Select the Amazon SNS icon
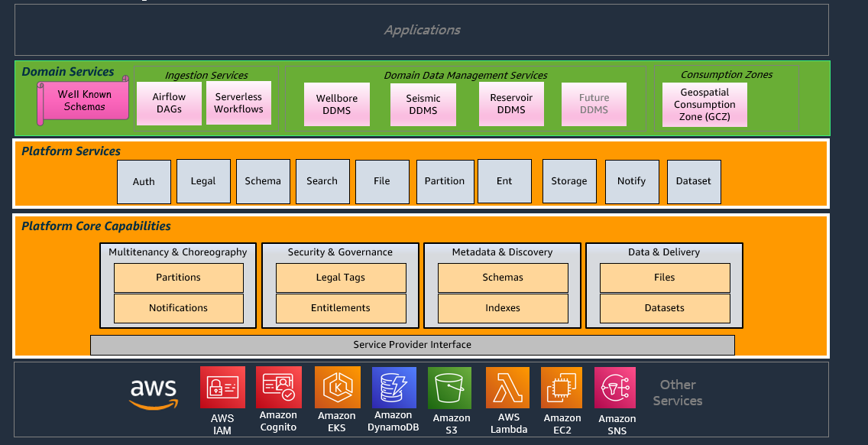Image resolution: width=868 pixels, height=445 pixels. point(615,388)
